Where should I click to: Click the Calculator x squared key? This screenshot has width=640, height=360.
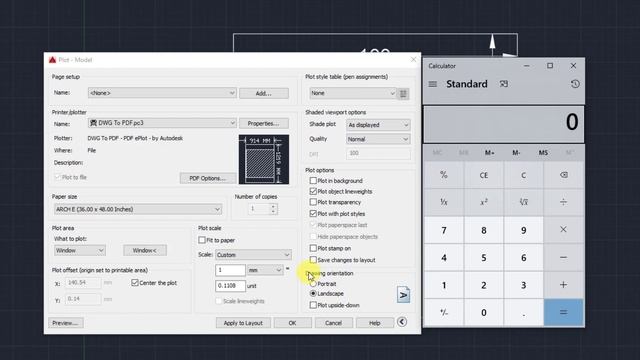pos(484,202)
